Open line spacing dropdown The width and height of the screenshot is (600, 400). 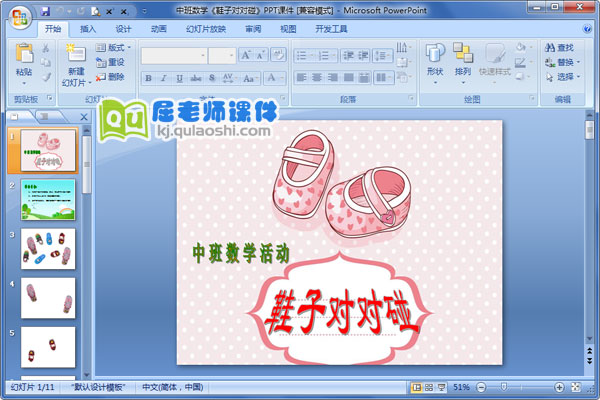click(x=383, y=56)
